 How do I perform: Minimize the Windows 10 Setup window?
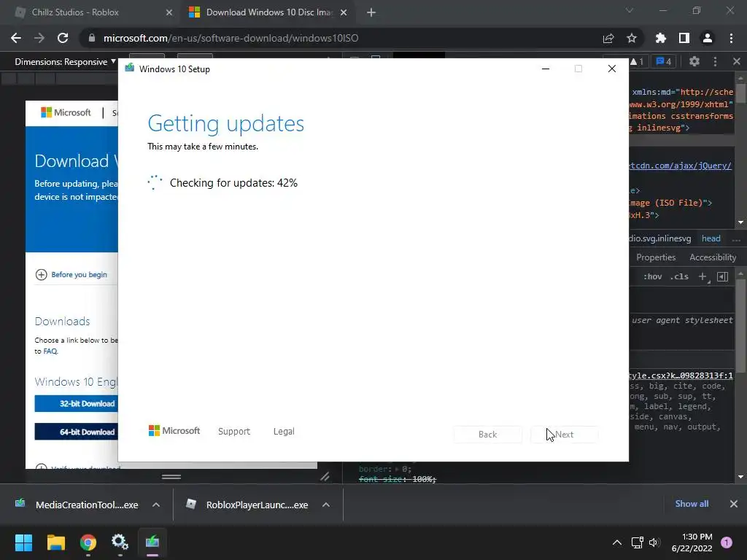tap(546, 69)
